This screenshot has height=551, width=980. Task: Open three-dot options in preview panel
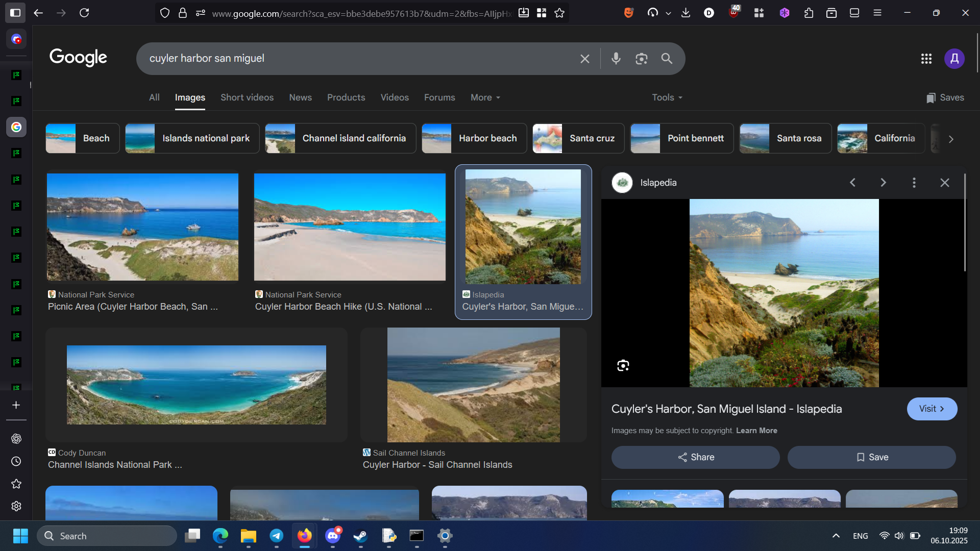pyautogui.click(x=914, y=183)
